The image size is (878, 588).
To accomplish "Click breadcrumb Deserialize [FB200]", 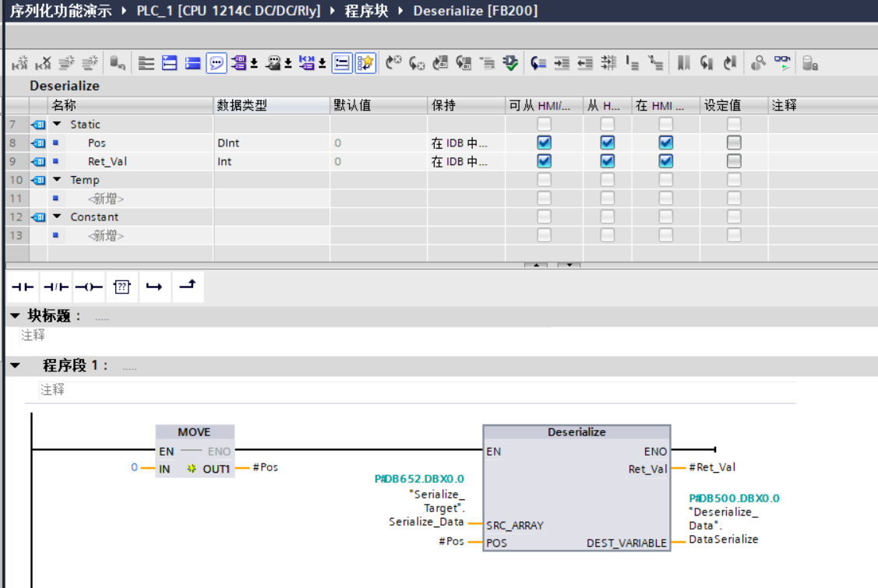I will click(x=475, y=11).
